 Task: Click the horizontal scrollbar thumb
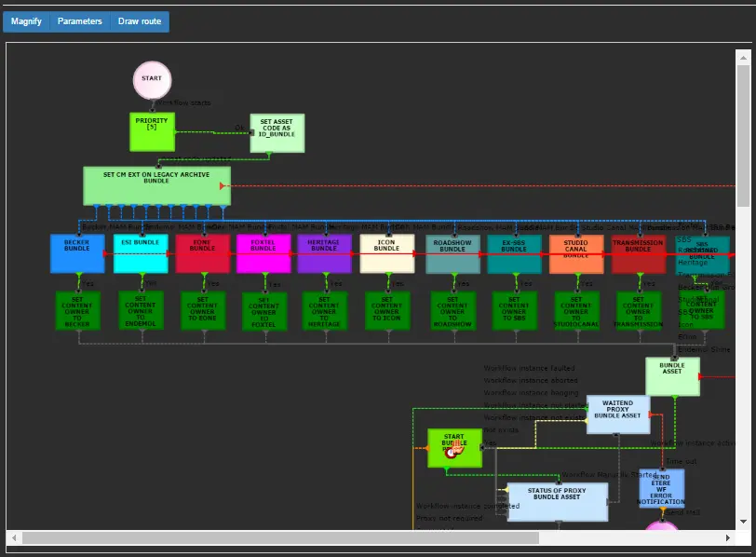(279, 537)
